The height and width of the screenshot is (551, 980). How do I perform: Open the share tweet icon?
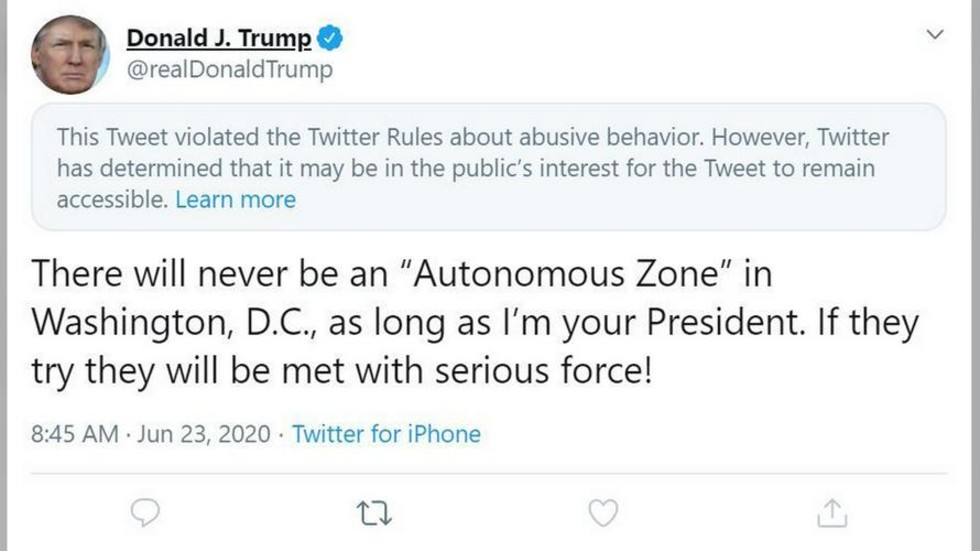pyautogui.click(x=831, y=513)
